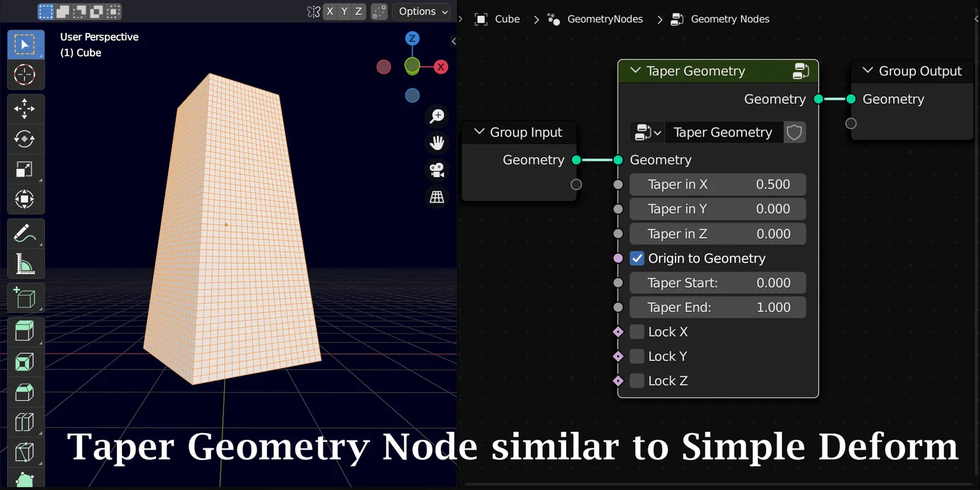The width and height of the screenshot is (980, 490).
Task: Collapse the Taper Geometry node
Action: pos(635,70)
